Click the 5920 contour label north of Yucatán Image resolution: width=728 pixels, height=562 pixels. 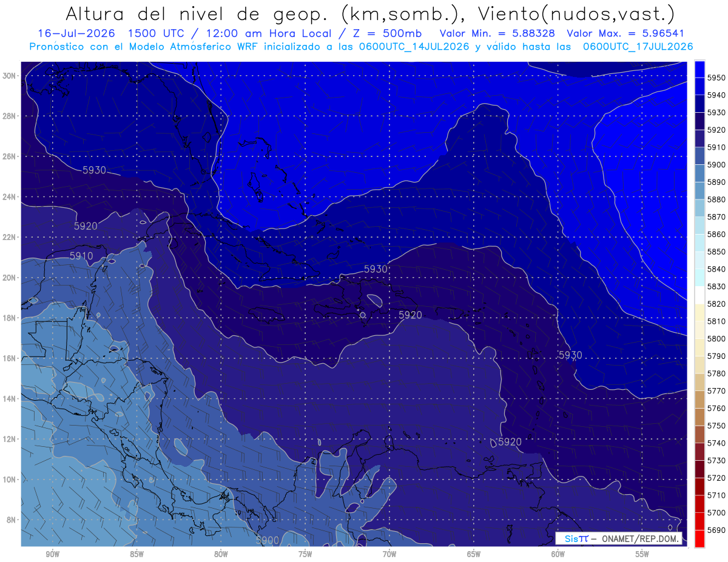point(86,226)
